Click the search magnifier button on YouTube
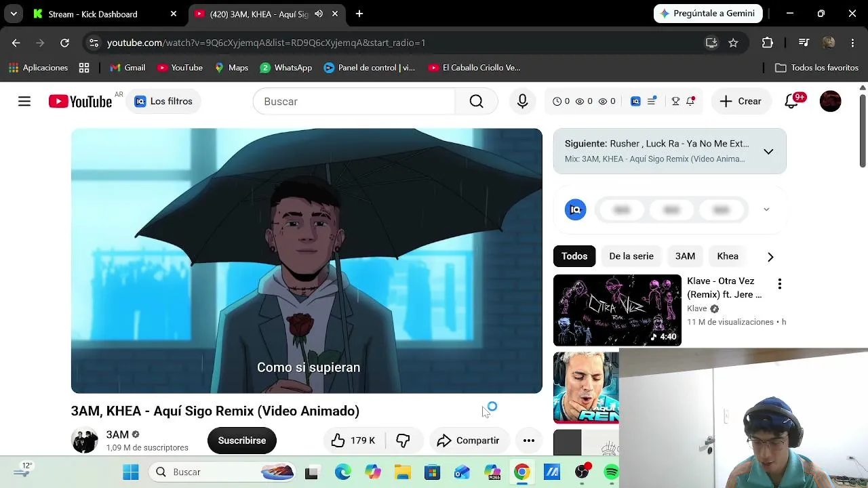868x488 pixels. tap(476, 102)
